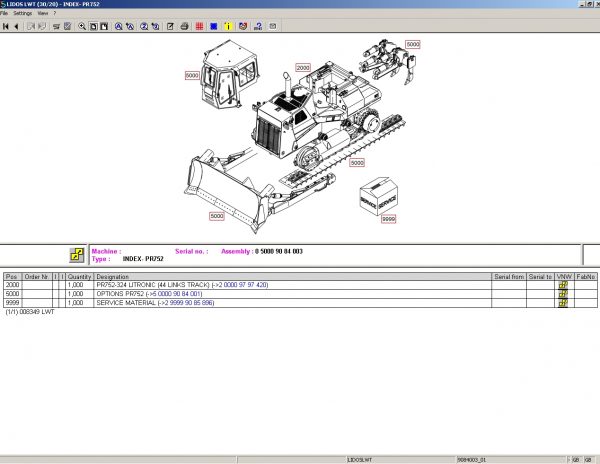The height and width of the screenshot is (464, 600).
Task: Click the back navigation arrow icon
Action: (16, 26)
